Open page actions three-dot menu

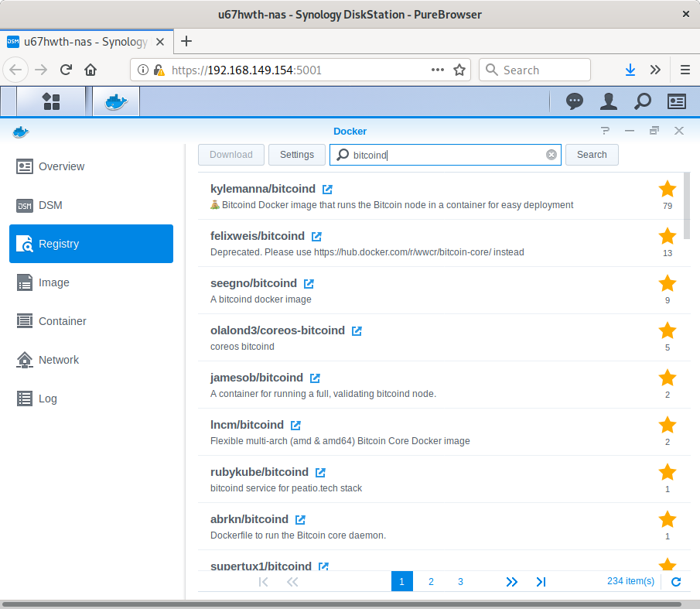(438, 70)
